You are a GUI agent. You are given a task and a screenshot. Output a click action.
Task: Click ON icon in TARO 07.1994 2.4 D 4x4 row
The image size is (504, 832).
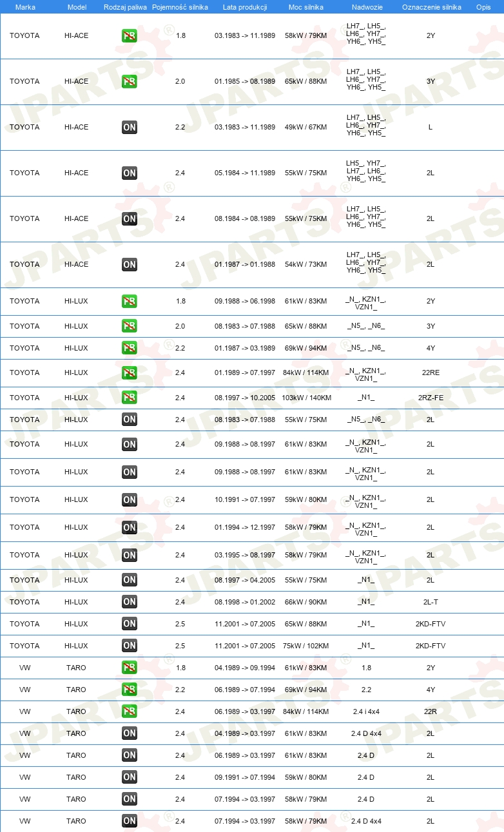(130, 821)
